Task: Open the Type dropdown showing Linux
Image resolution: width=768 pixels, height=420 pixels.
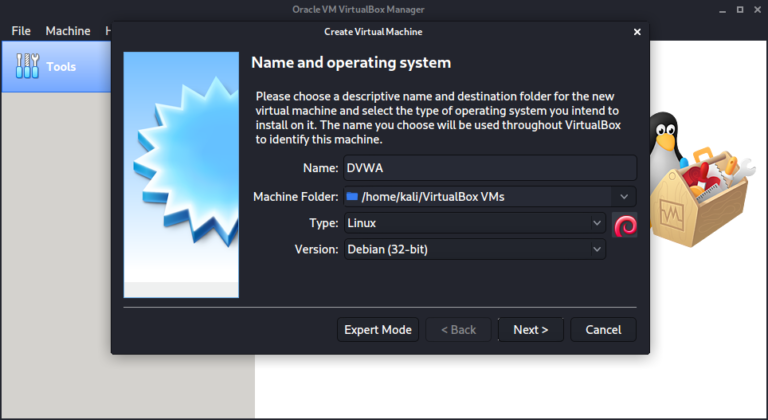Action: [x=474, y=223]
